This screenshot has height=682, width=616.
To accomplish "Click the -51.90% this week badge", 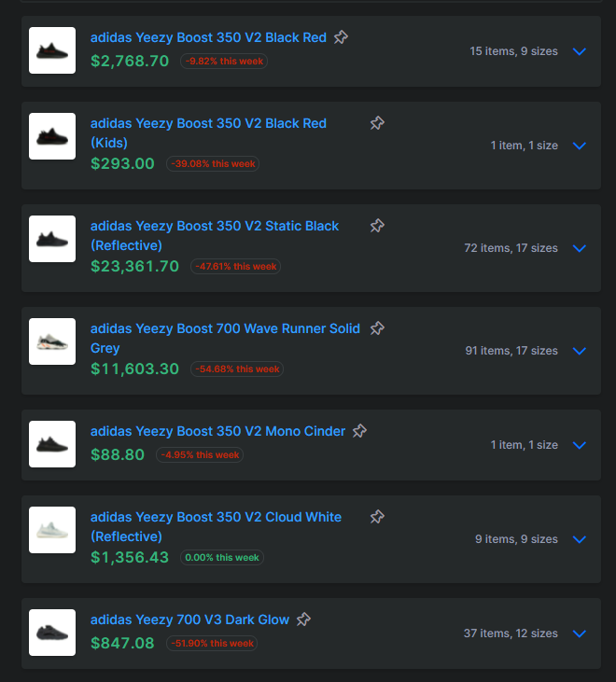I will pos(212,644).
